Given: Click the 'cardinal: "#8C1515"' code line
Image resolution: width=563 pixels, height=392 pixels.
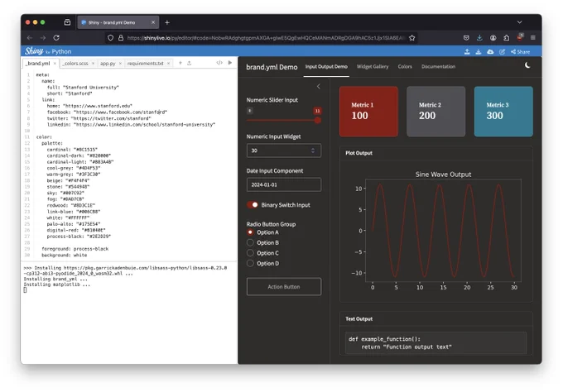Looking at the screenshot, I should 72,150.
